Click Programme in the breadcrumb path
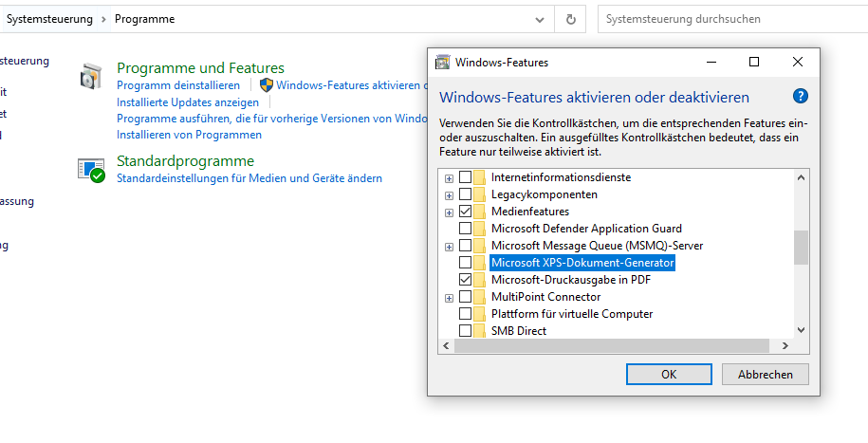 [144, 19]
